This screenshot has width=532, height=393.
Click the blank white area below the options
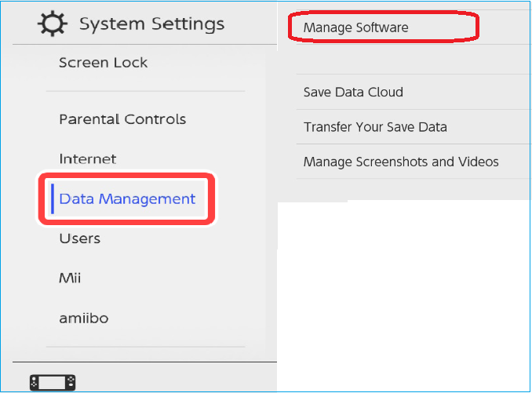[404, 290]
